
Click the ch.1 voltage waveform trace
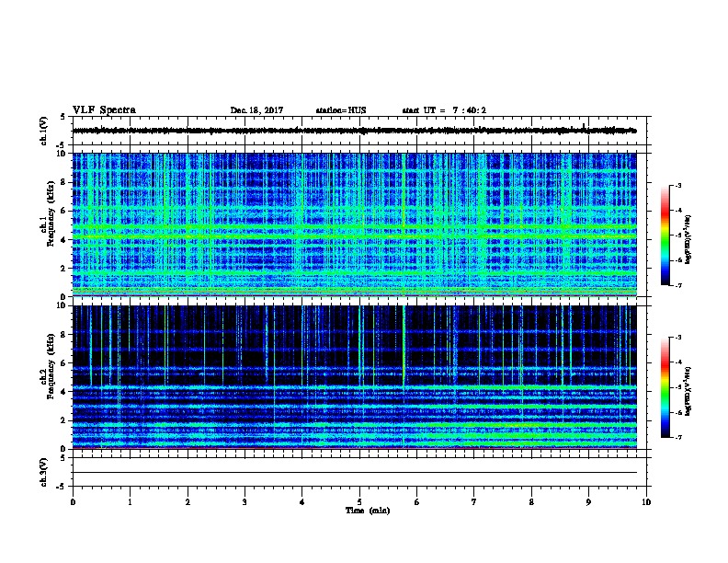tap(355, 131)
